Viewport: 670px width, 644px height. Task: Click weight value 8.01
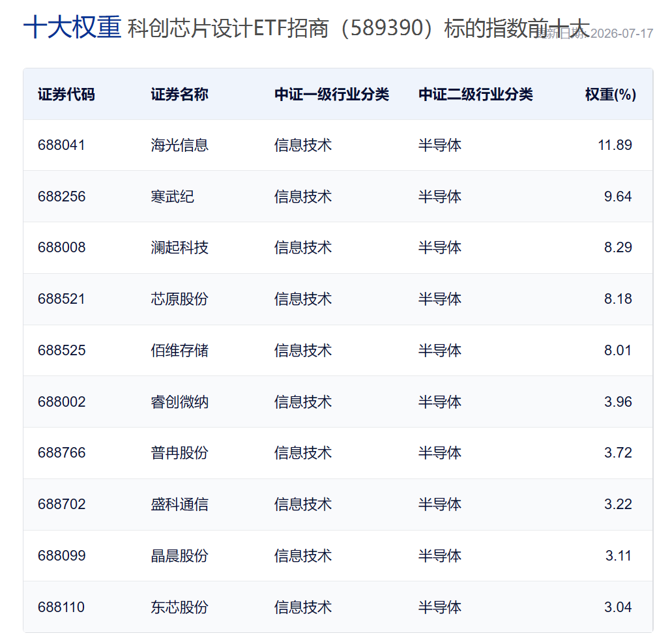coord(618,350)
